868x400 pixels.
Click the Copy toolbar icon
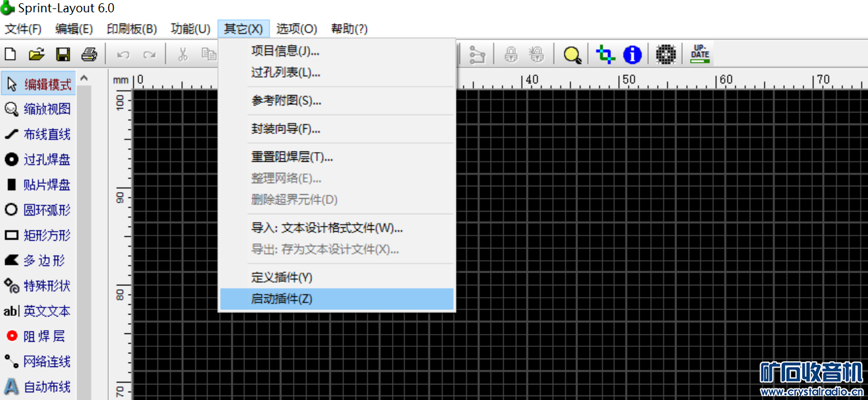pyautogui.click(x=208, y=54)
